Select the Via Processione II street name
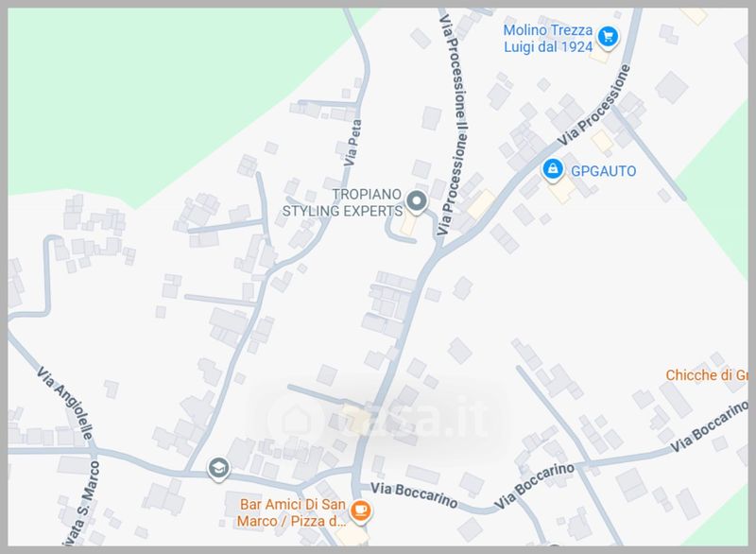This screenshot has width=756, height=554. pos(454,125)
